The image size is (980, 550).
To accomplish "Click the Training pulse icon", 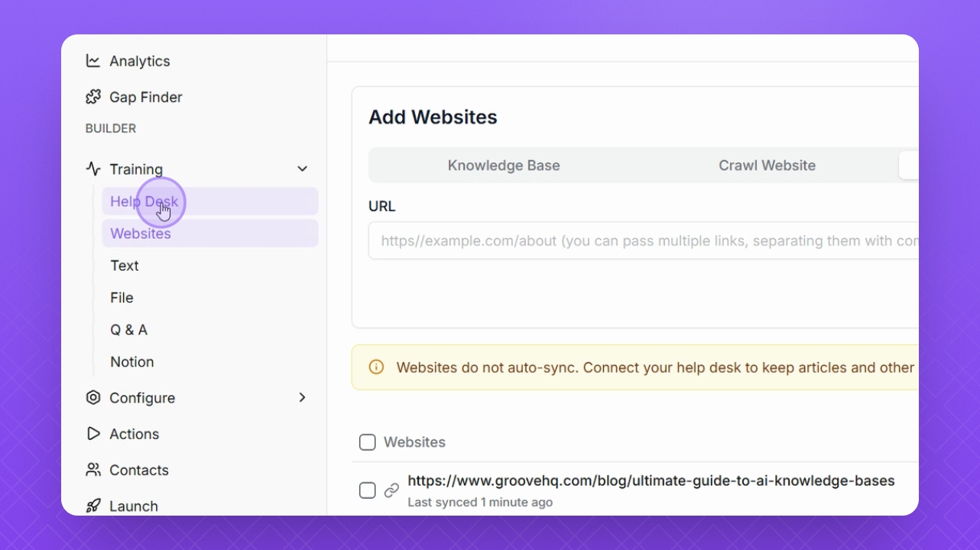I will pos(93,169).
